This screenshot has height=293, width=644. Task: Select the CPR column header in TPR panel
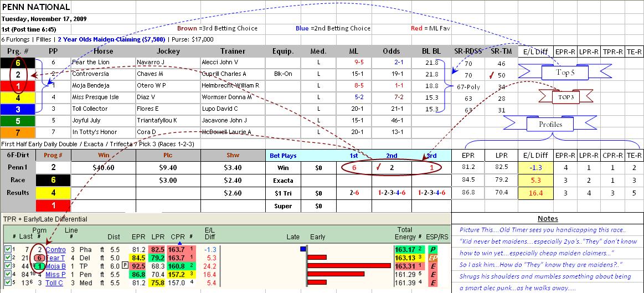(x=178, y=237)
